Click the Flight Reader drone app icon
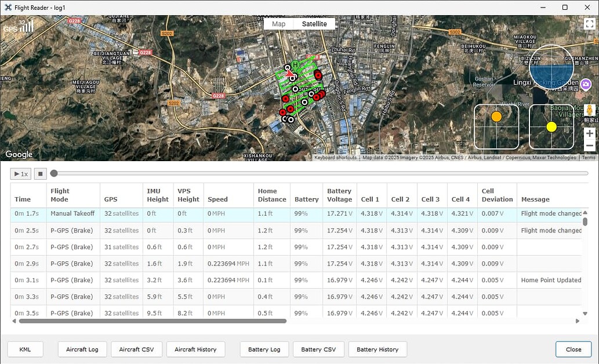Screen dimensions: 599x364 click(x=8, y=8)
